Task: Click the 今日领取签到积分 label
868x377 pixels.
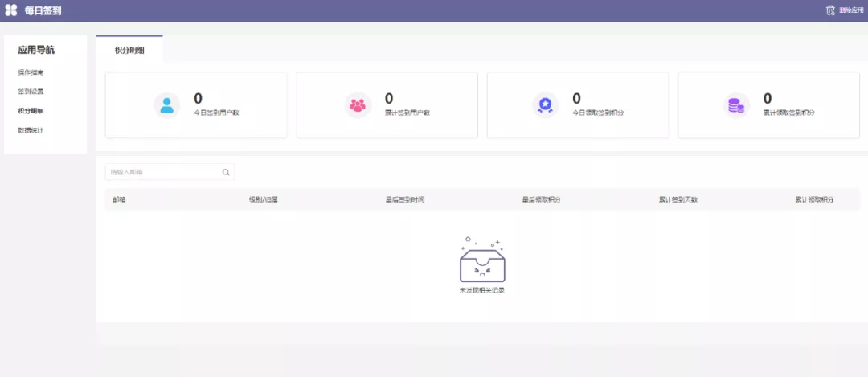Action: (x=599, y=113)
